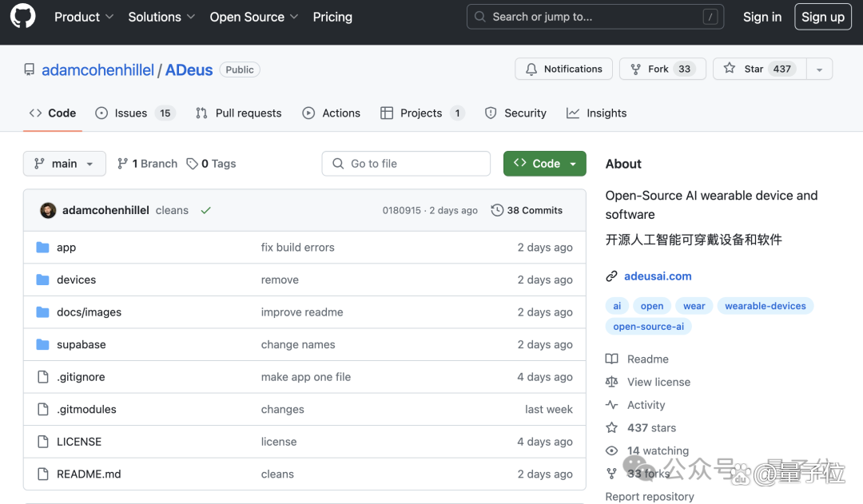Select the open-source-ai topic tag
The image size is (863, 504).
pos(648,326)
